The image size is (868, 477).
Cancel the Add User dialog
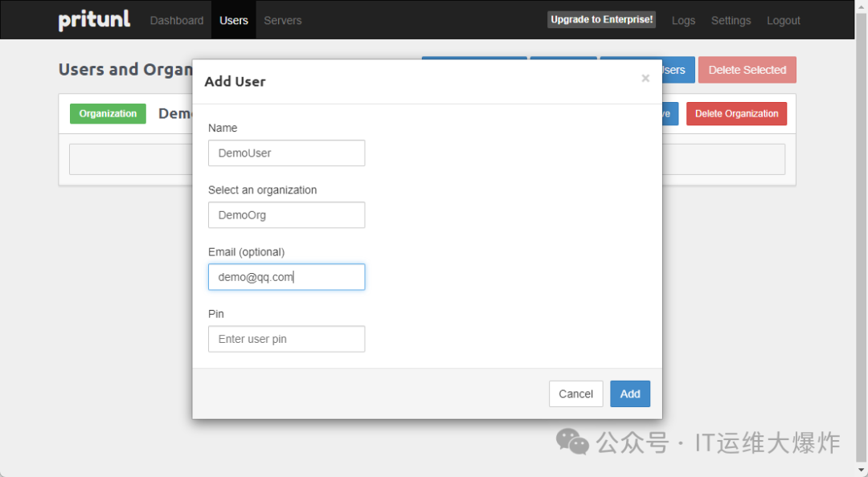575,393
